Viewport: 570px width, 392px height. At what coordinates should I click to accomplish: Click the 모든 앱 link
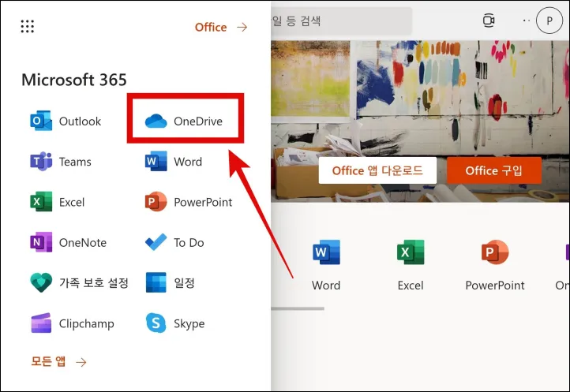[48, 361]
